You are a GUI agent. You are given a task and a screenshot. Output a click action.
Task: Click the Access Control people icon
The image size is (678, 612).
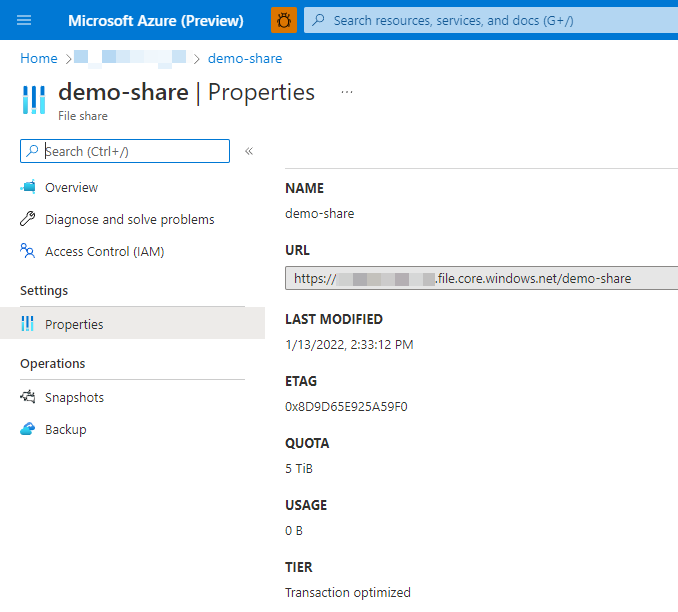click(x=28, y=251)
